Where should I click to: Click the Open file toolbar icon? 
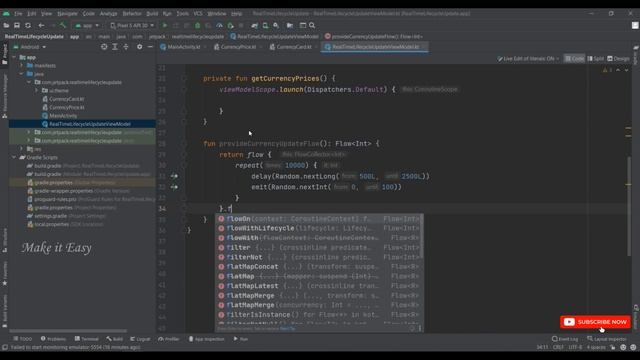6,25
